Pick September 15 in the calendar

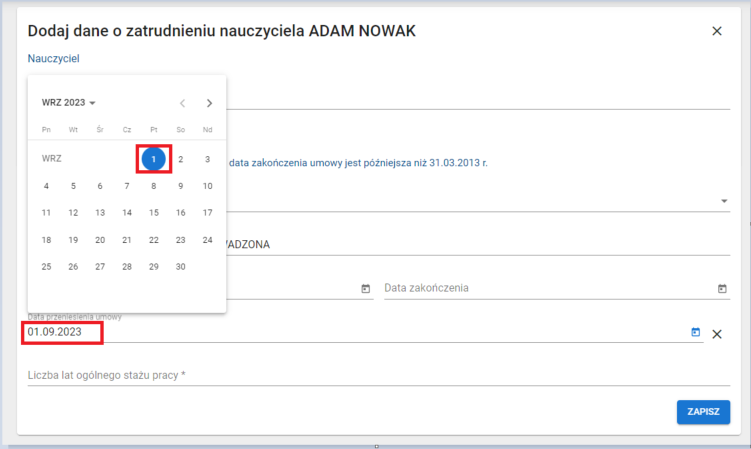click(x=153, y=213)
